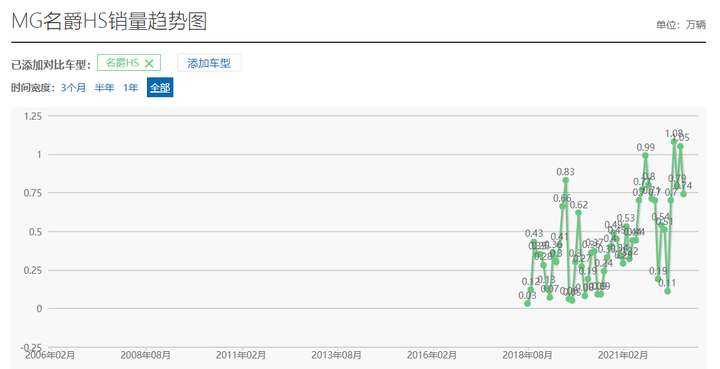This screenshot has width=720, height=369.
Task: Select the 半年 time range
Action: click(104, 88)
